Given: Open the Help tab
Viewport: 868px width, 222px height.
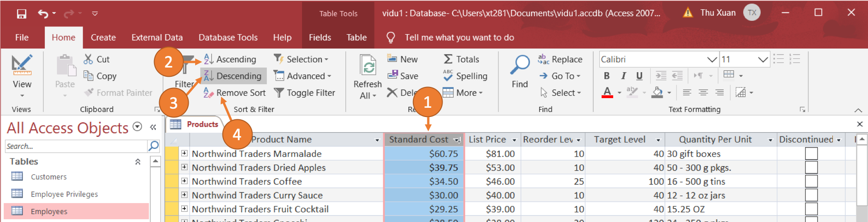Looking at the screenshot, I should 282,37.
